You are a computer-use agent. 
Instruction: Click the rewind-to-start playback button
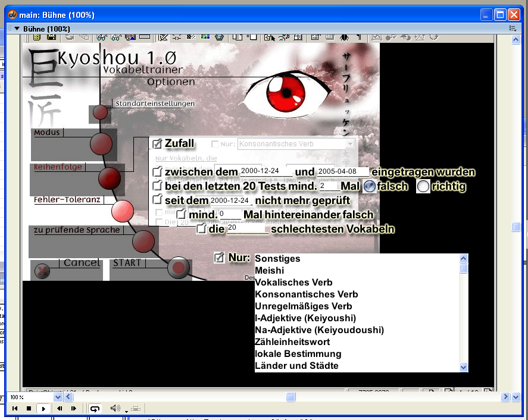tap(14, 409)
